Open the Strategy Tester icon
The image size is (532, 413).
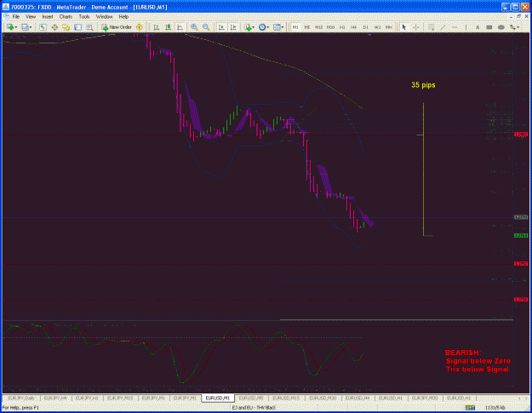pos(89,27)
